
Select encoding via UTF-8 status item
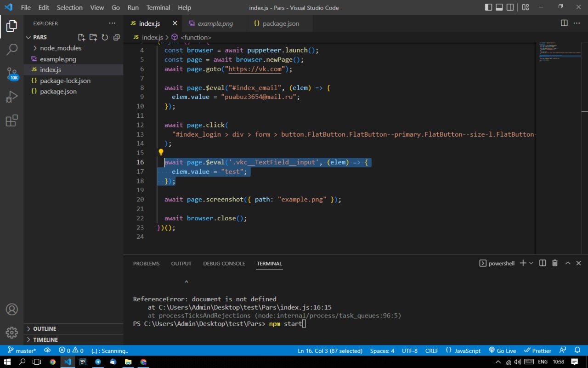point(410,351)
